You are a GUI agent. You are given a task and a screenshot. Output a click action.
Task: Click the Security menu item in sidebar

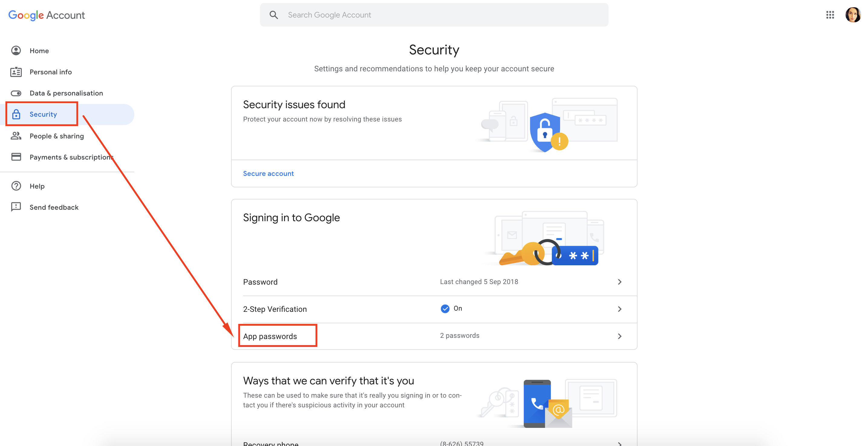pos(43,114)
